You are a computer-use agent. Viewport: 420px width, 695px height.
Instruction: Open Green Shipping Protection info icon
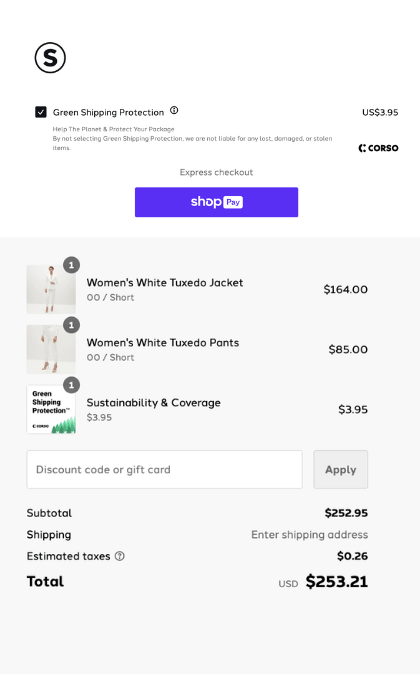coord(174,110)
